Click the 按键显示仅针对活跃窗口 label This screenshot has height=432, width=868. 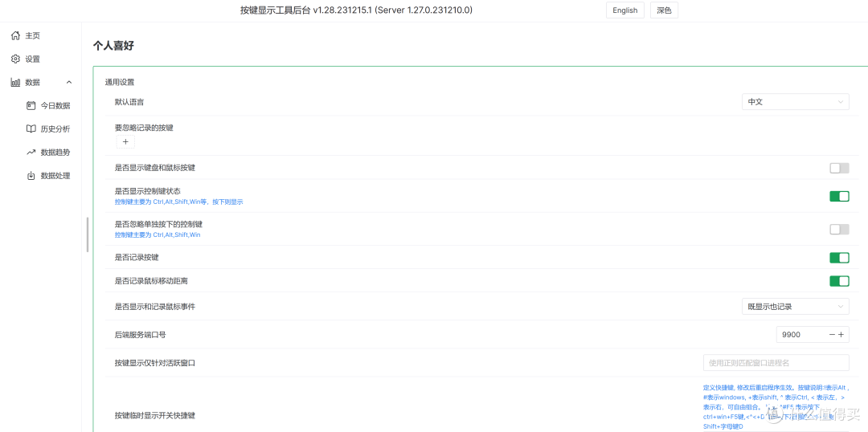click(x=155, y=364)
